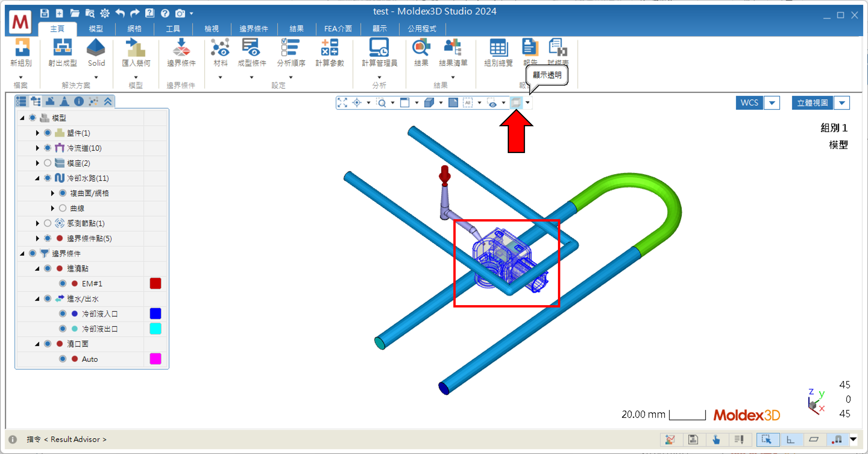Open the dropdown arrow next to 顯示透明 button
Viewport: 868px width, 454px height.
[x=528, y=102]
